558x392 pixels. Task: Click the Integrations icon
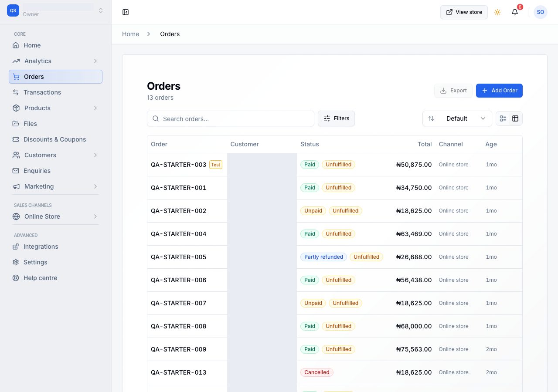pos(16,247)
